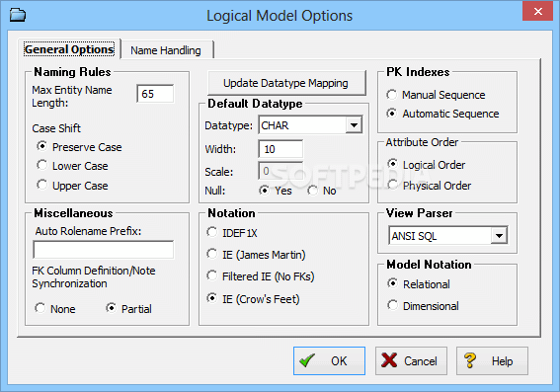
Task: Click the Max Entity Name Length field
Action: tap(155, 94)
